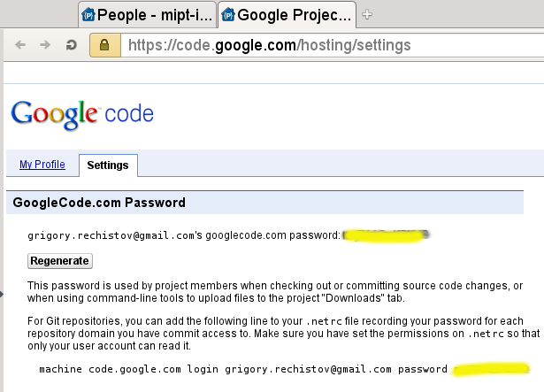
Task: Click the highlighted googlecode.com password value
Action: click(x=386, y=235)
